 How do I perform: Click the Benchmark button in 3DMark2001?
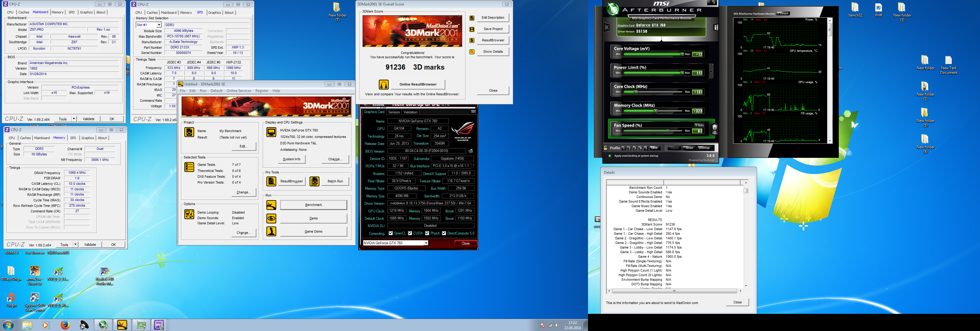tap(314, 205)
